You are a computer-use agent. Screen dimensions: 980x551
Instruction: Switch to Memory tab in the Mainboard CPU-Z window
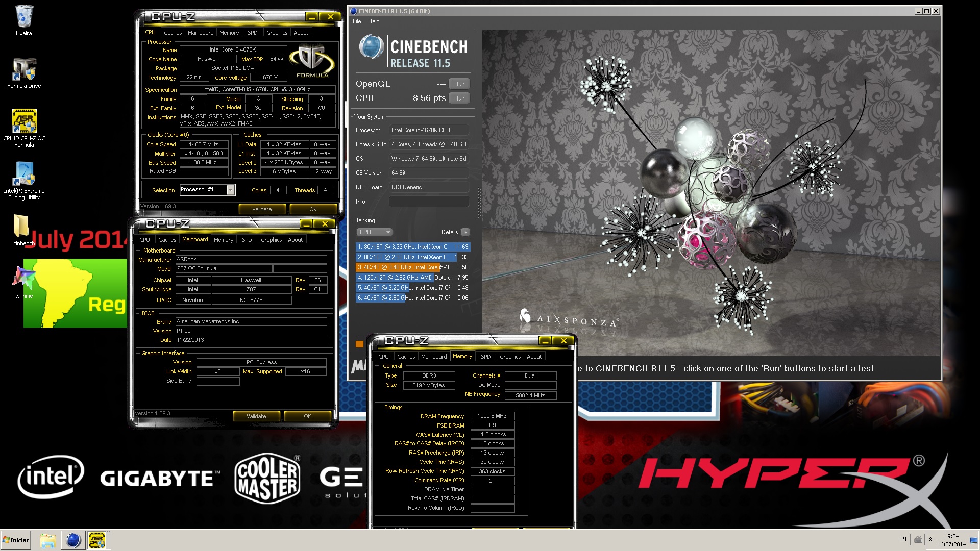point(224,240)
